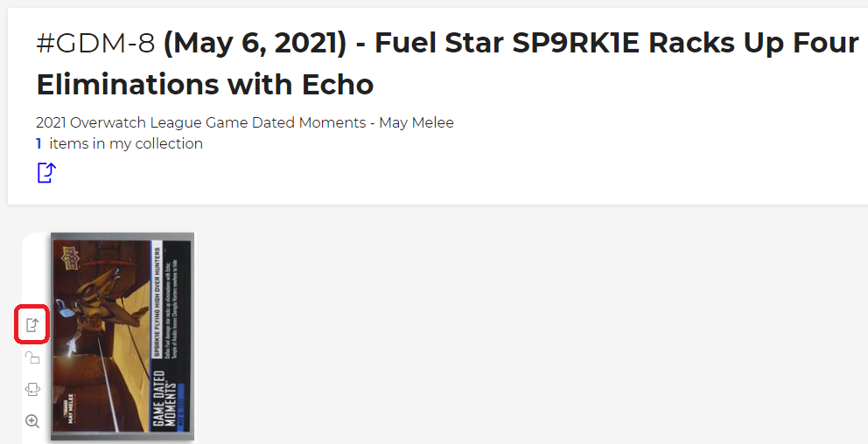The width and height of the screenshot is (868, 444).
Task: Zoom into card with magnifier icon
Action: pyautogui.click(x=32, y=421)
